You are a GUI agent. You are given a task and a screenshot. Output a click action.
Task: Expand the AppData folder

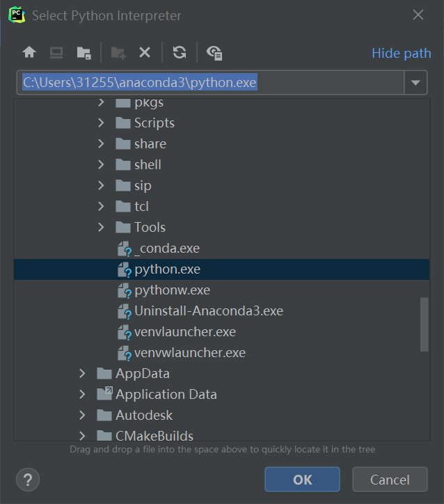pyautogui.click(x=82, y=374)
